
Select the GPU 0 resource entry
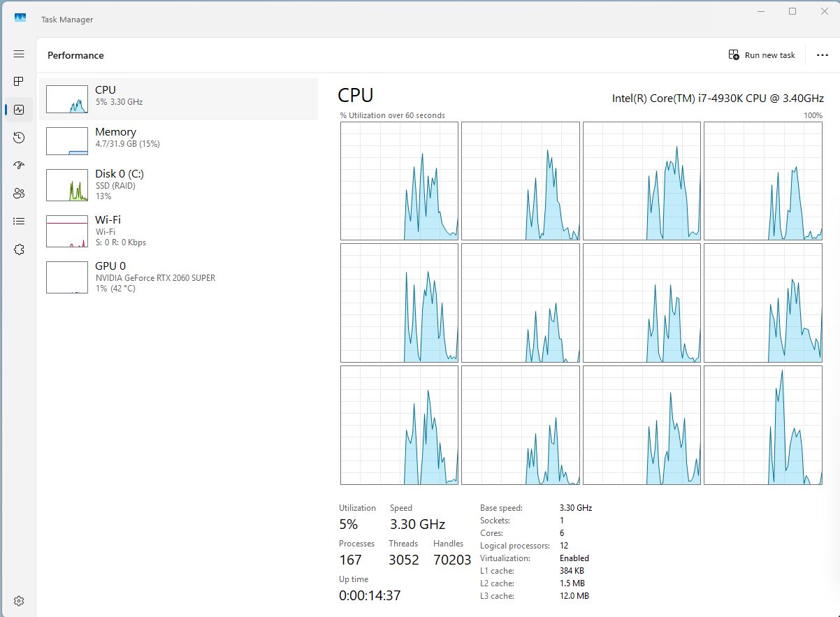(178, 277)
